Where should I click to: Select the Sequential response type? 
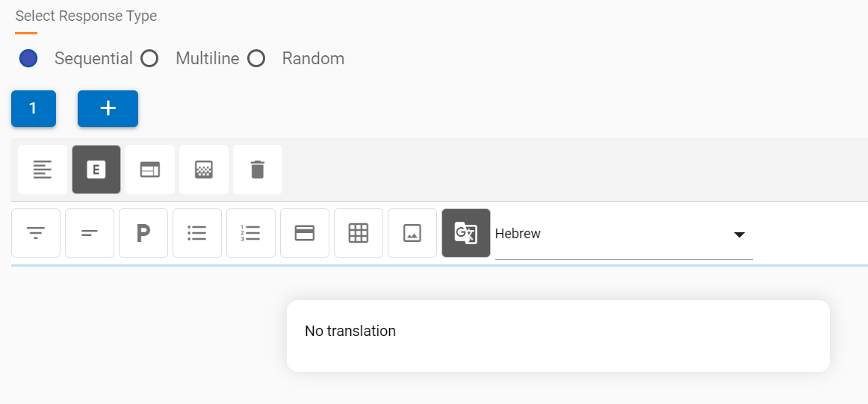29,58
